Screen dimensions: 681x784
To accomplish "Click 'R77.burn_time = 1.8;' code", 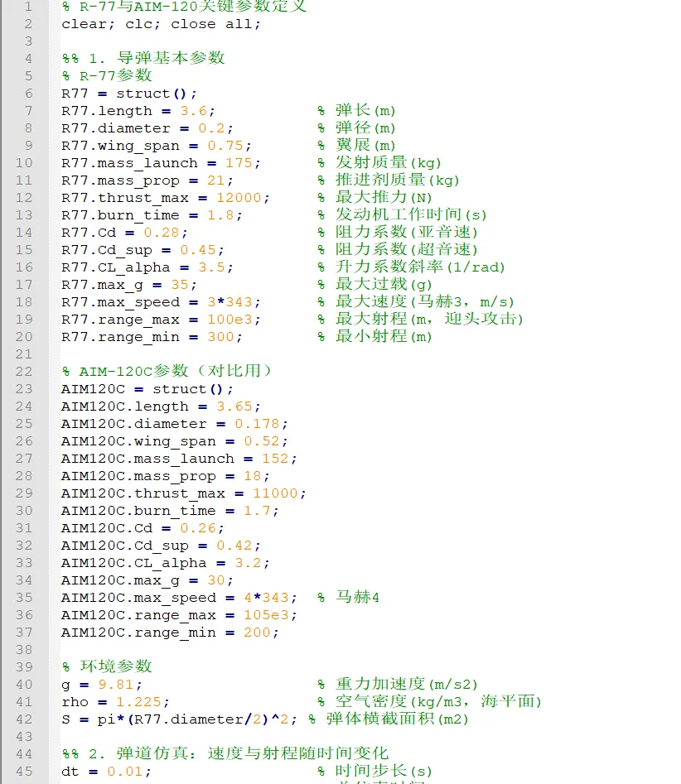I will (152, 215).
